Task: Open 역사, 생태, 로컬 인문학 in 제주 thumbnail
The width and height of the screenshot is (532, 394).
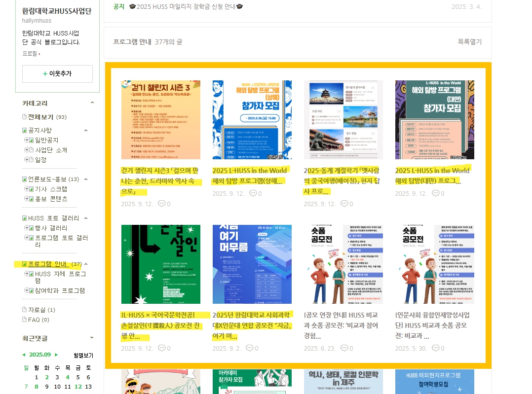Action: pyautogui.click(x=343, y=382)
